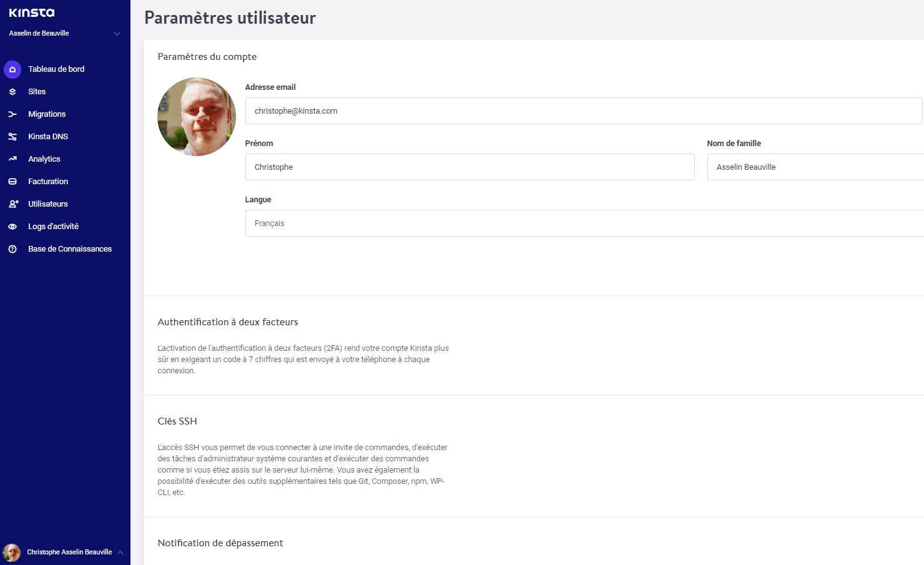This screenshot has height=565, width=924.
Task: Click the Clés SSH section heading
Action: pos(177,421)
